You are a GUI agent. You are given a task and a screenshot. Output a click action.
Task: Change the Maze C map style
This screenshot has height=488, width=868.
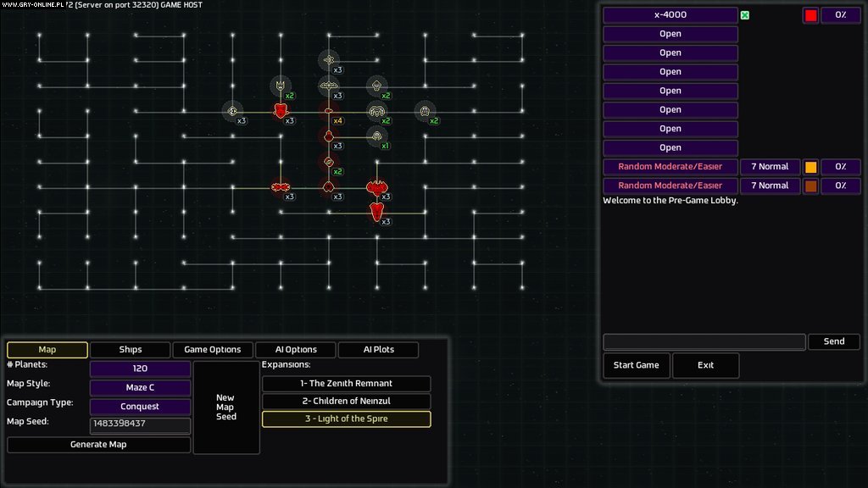click(140, 387)
